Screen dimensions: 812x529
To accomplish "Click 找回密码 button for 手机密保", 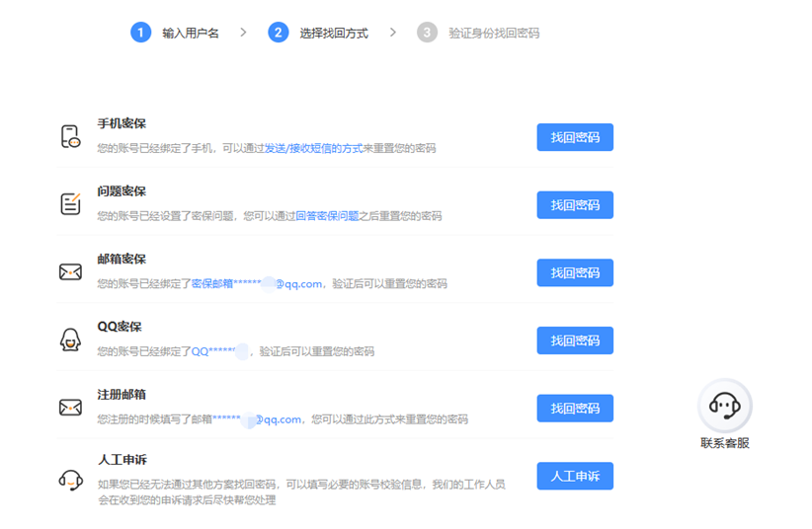I will click(575, 137).
